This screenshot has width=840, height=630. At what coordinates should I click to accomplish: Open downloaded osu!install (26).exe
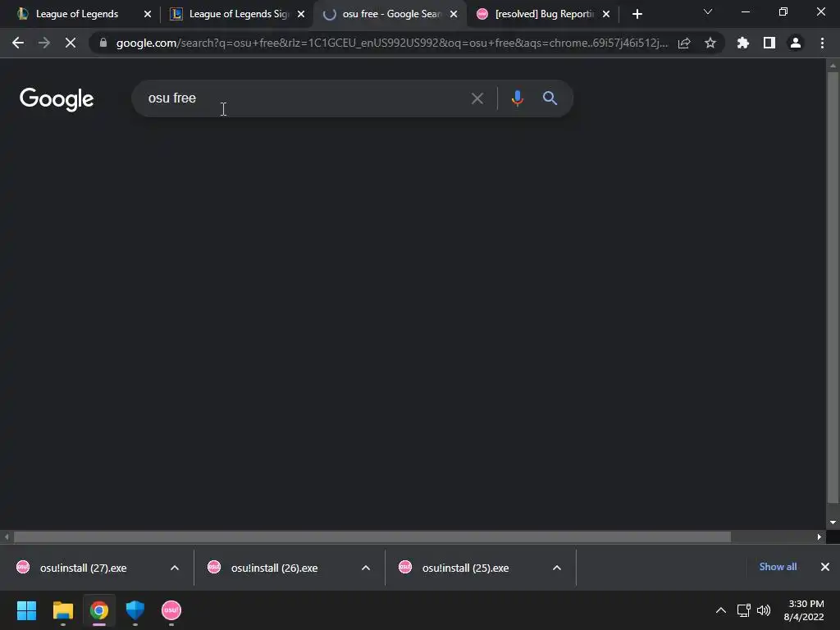[274, 568]
